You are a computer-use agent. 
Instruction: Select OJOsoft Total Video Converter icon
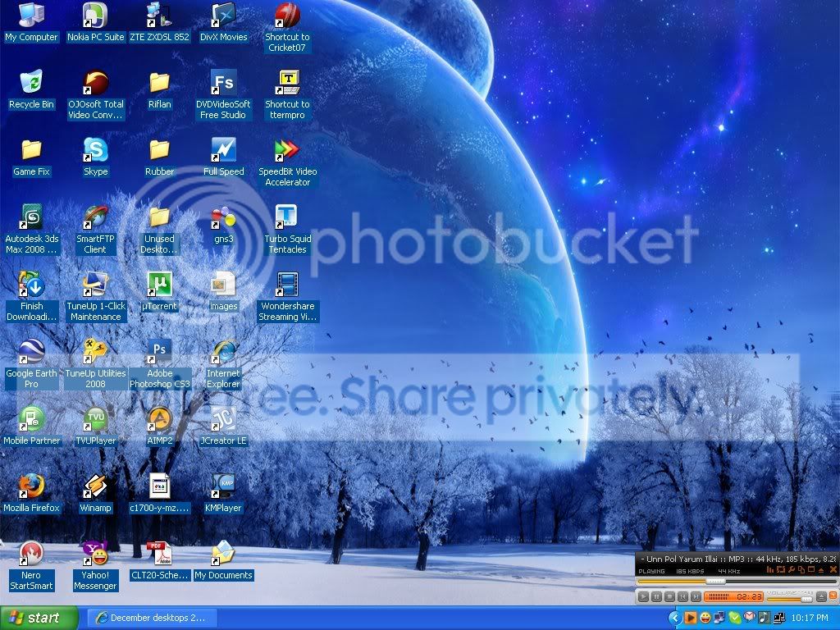click(x=95, y=95)
